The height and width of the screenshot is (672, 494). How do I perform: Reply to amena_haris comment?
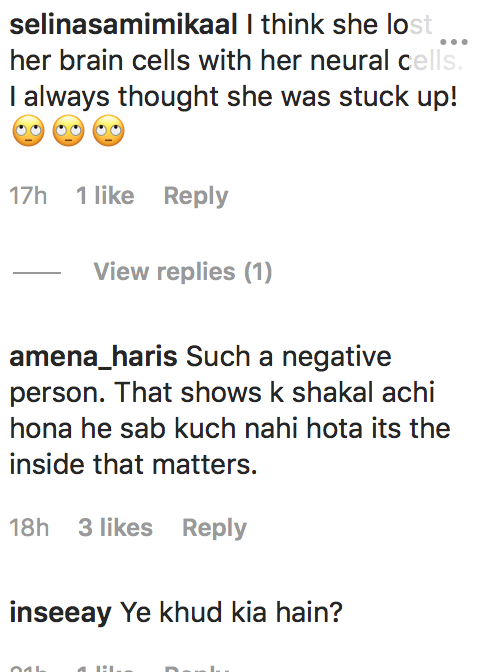tap(214, 528)
